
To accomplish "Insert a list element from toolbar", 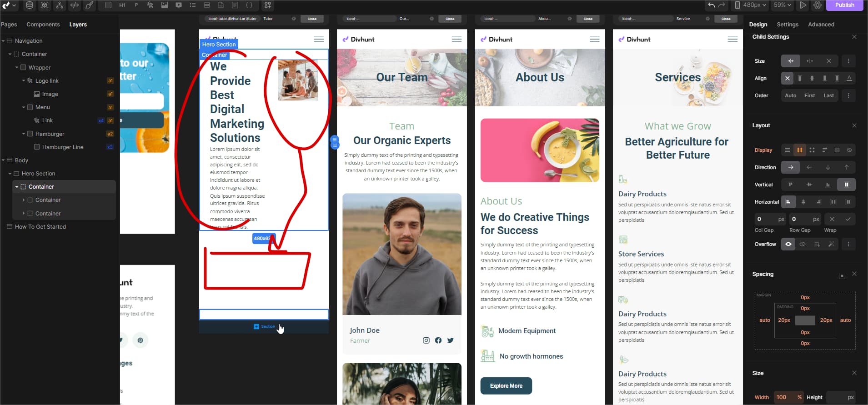I will pyautogui.click(x=193, y=5).
